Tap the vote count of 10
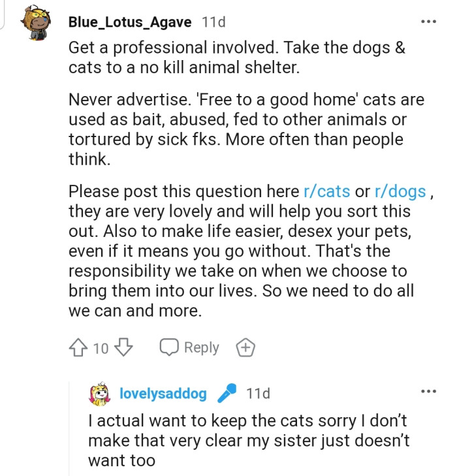 (101, 348)
